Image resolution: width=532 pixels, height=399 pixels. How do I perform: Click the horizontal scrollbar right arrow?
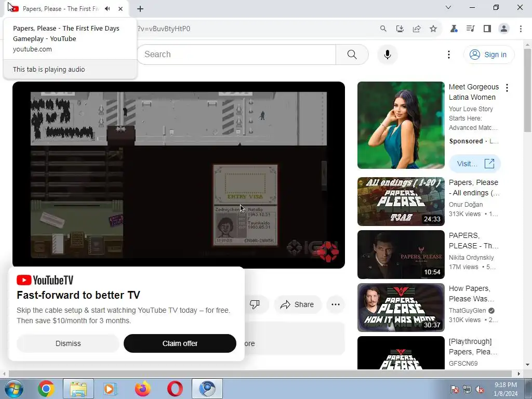point(519,374)
